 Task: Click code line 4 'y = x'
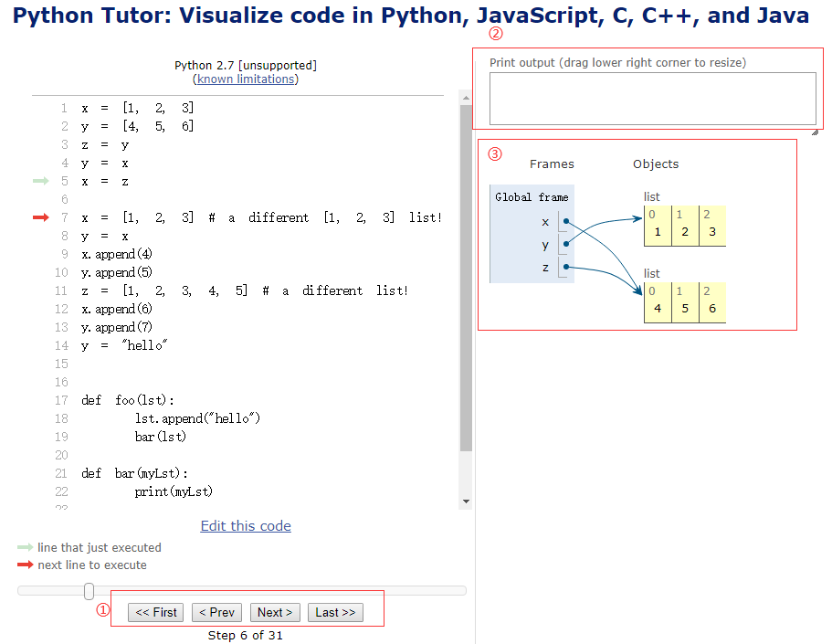[x=105, y=163]
